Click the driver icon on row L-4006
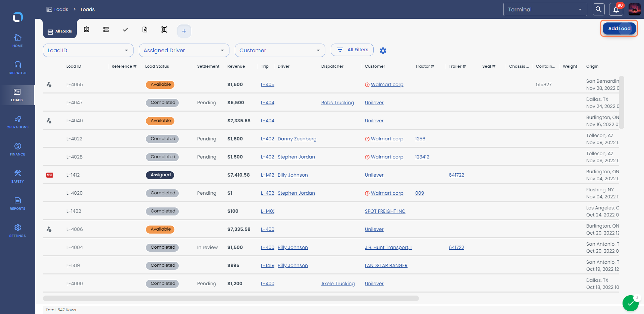 (49, 229)
